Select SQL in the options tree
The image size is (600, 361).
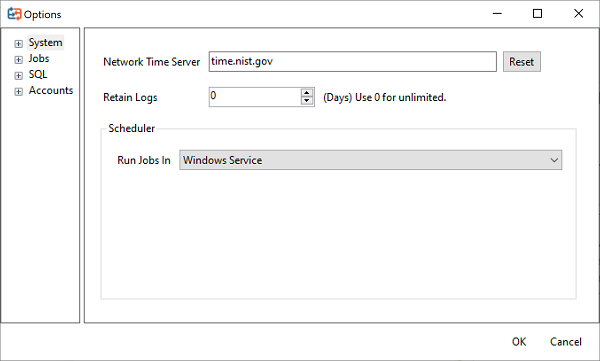38,74
